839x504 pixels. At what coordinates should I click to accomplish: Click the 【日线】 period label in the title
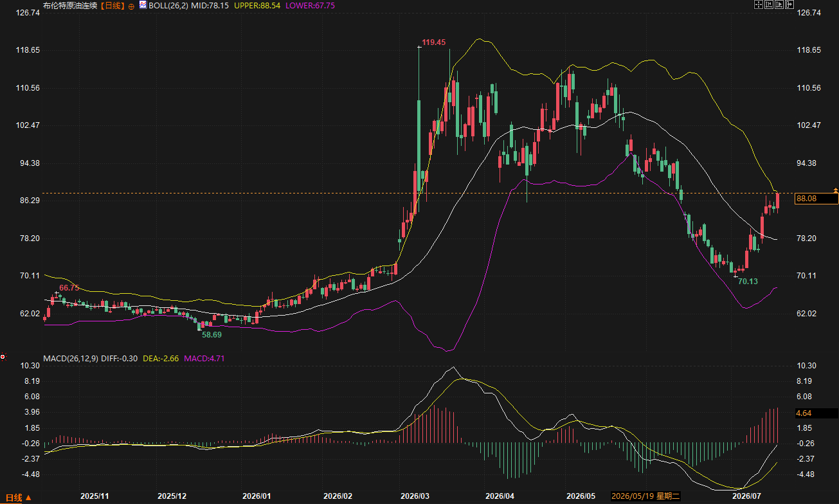coord(113,5)
